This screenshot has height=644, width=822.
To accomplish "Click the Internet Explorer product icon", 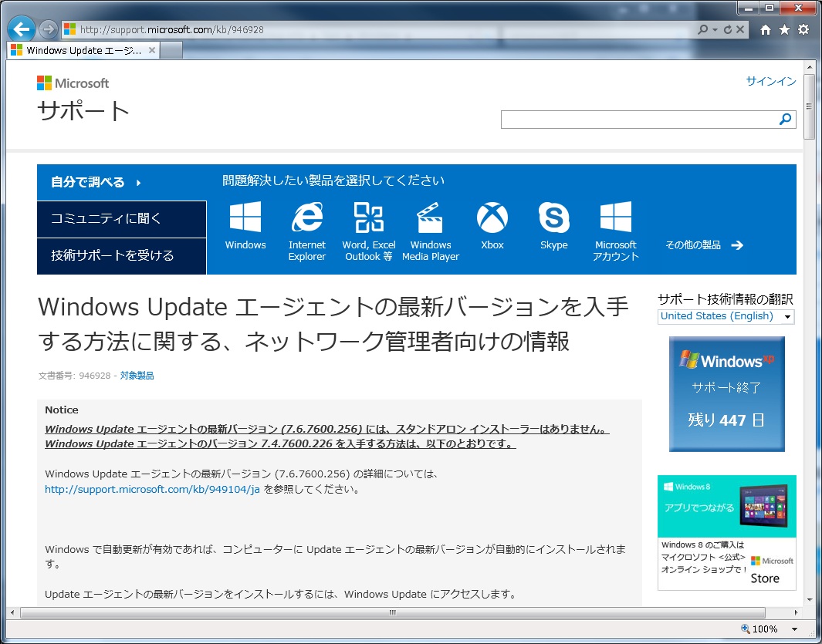I will coord(307,217).
